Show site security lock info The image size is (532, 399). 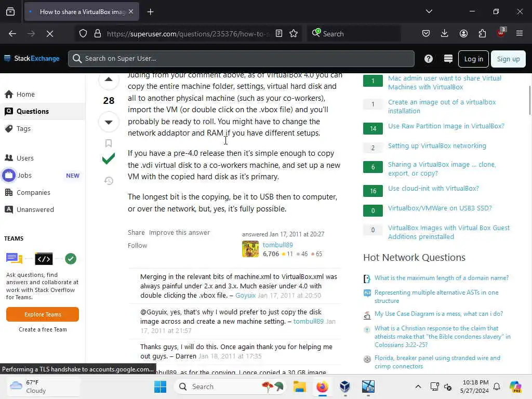pyautogui.click(x=98, y=34)
